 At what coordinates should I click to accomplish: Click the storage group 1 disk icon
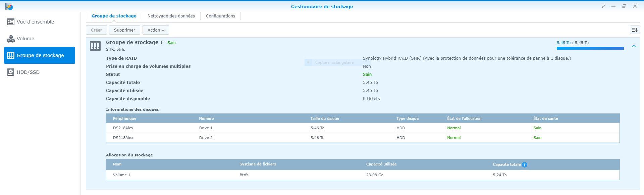click(95, 46)
